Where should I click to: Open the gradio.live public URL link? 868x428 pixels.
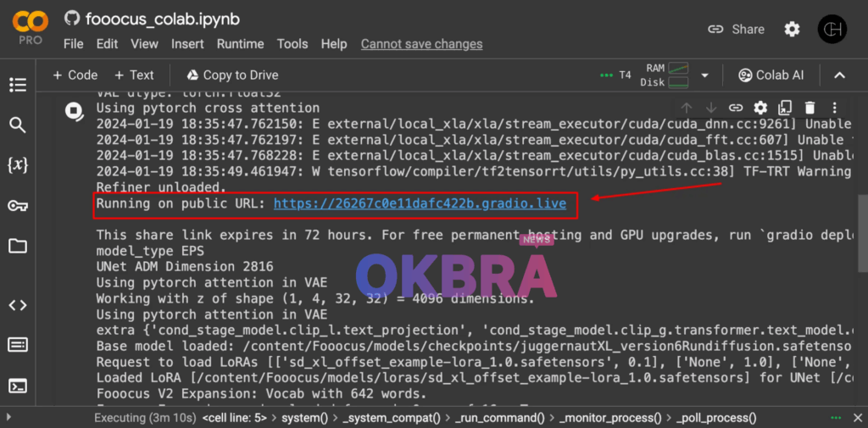click(420, 203)
